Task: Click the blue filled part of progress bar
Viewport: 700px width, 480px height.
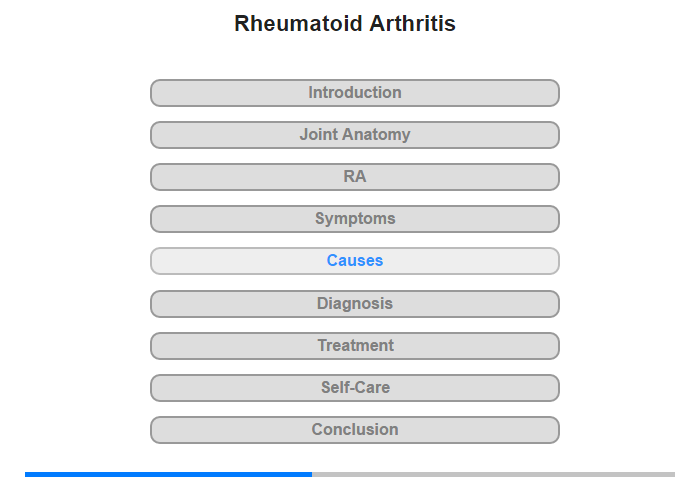Action: click(x=168, y=474)
